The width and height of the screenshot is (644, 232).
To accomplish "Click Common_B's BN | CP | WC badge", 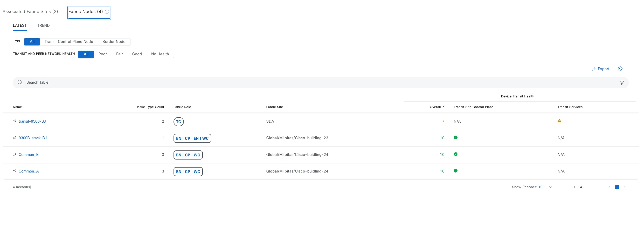I will (x=188, y=155).
